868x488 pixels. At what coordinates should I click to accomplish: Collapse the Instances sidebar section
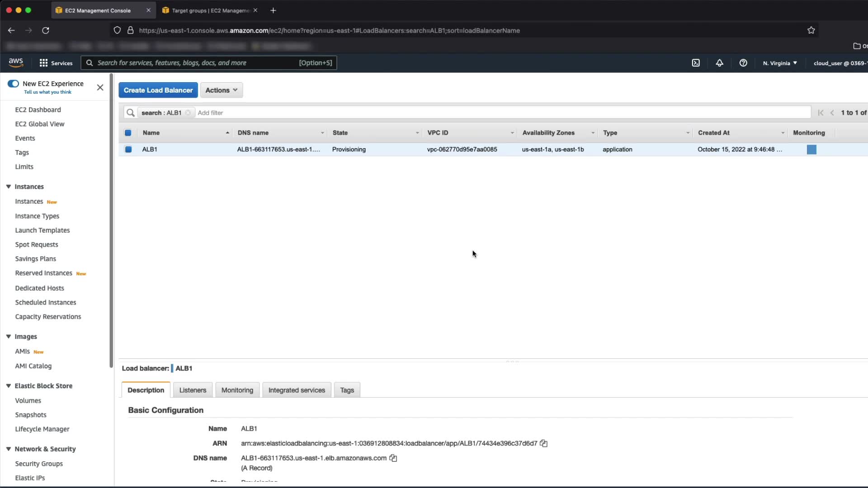[x=9, y=187]
